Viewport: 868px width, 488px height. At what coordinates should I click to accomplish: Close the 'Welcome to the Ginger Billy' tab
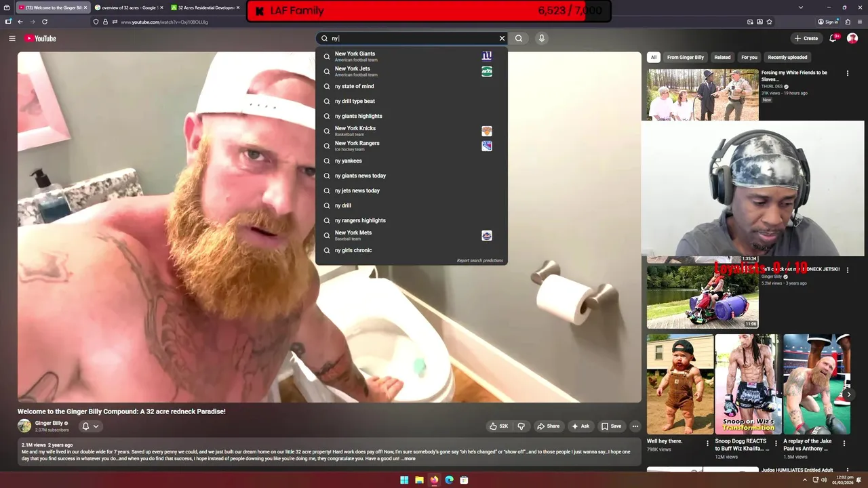point(85,7)
